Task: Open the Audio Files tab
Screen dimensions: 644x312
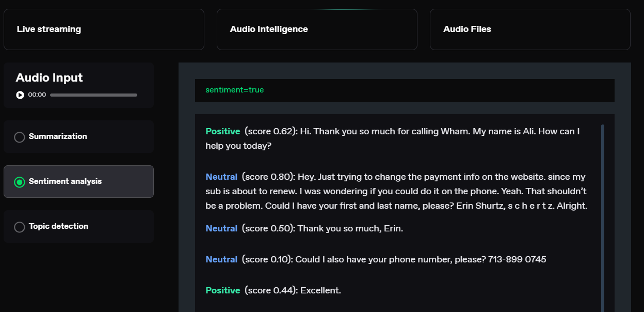Action: 530,29
